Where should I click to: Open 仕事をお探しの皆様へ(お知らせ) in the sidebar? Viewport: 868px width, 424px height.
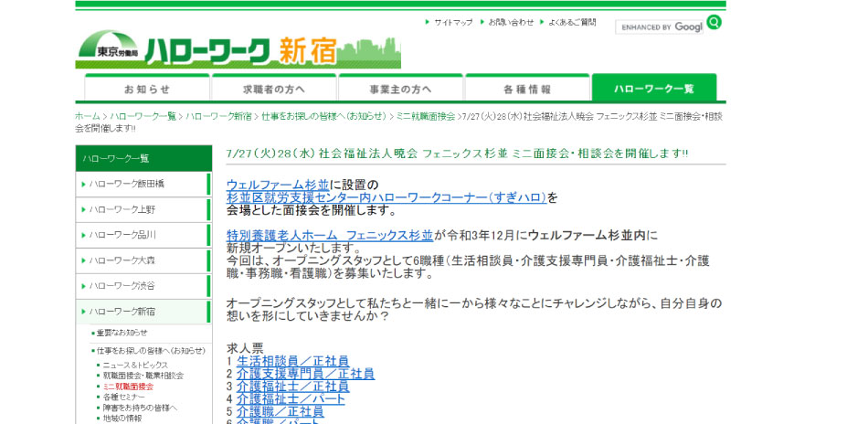click(151, 351)
